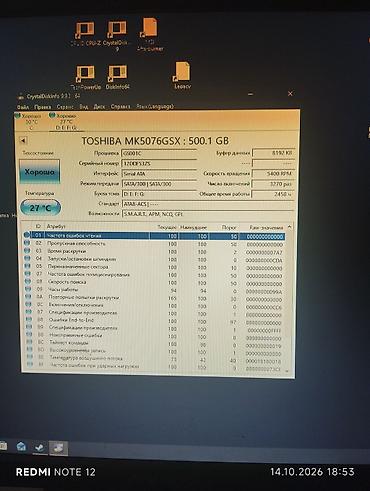
Task: Select row 08 Скорость поиска
Action: click(154, 283)
